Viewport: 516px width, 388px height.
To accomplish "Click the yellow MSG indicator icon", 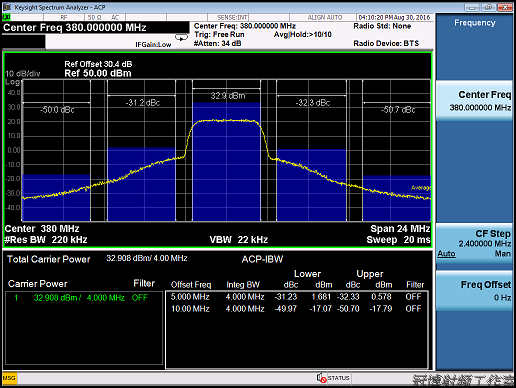I will [9, 378].
